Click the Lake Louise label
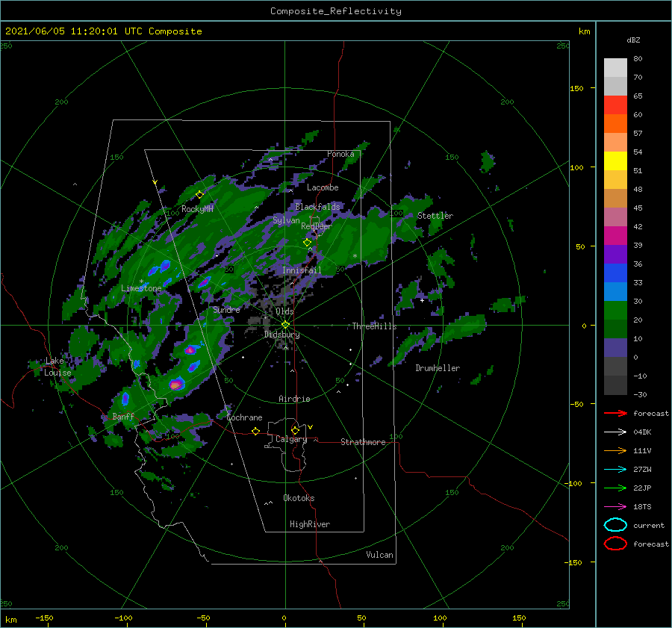This screenshot has height=628, width=672. pyautogui.click(x=57, y=367)
